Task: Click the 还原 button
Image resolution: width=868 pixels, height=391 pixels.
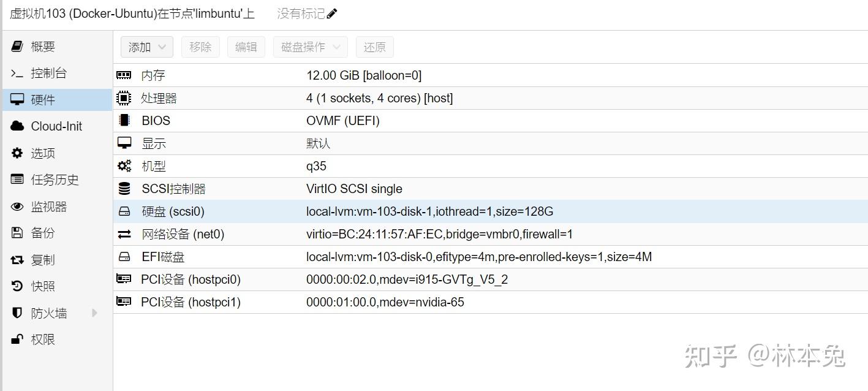Action: (374, 47)
